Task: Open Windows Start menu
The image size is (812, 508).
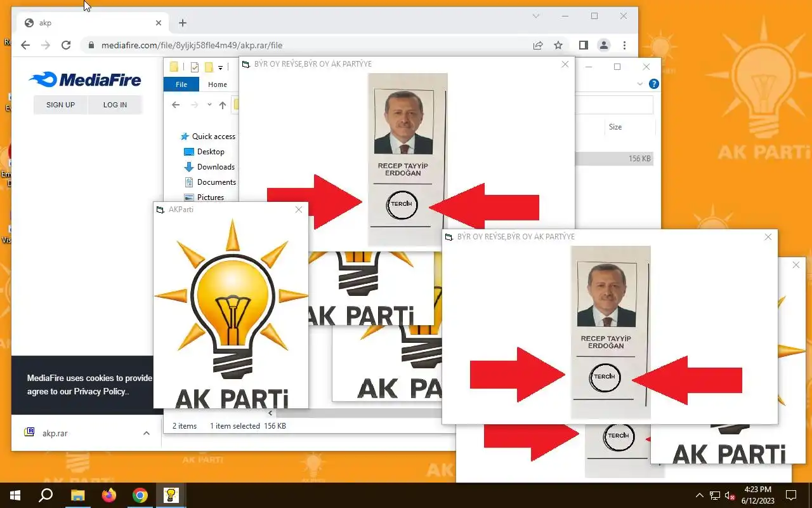Action: coord(15,495)
